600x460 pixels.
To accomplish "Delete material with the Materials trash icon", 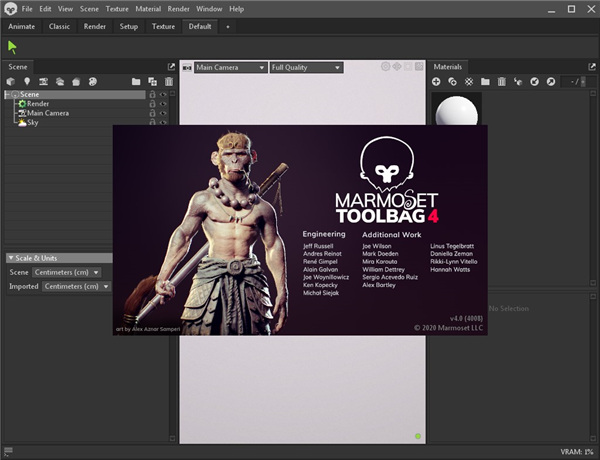I will [x=501, y=81].
